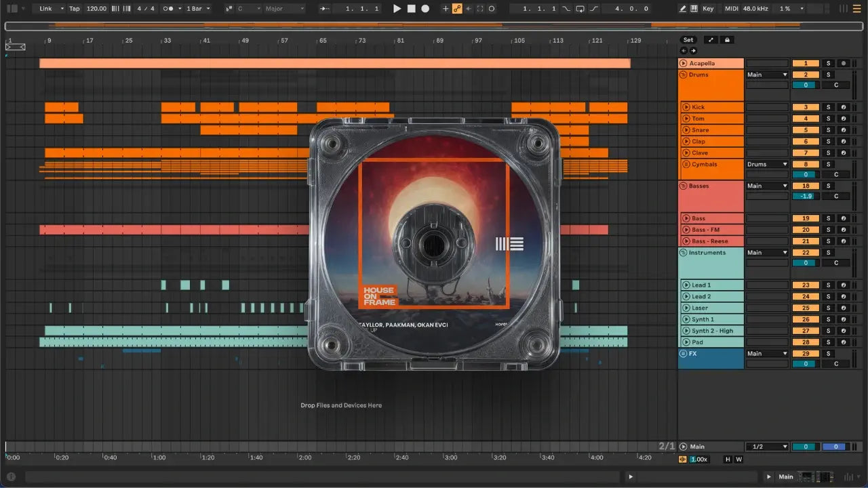Click the Tap tempo button

point(75,9)
